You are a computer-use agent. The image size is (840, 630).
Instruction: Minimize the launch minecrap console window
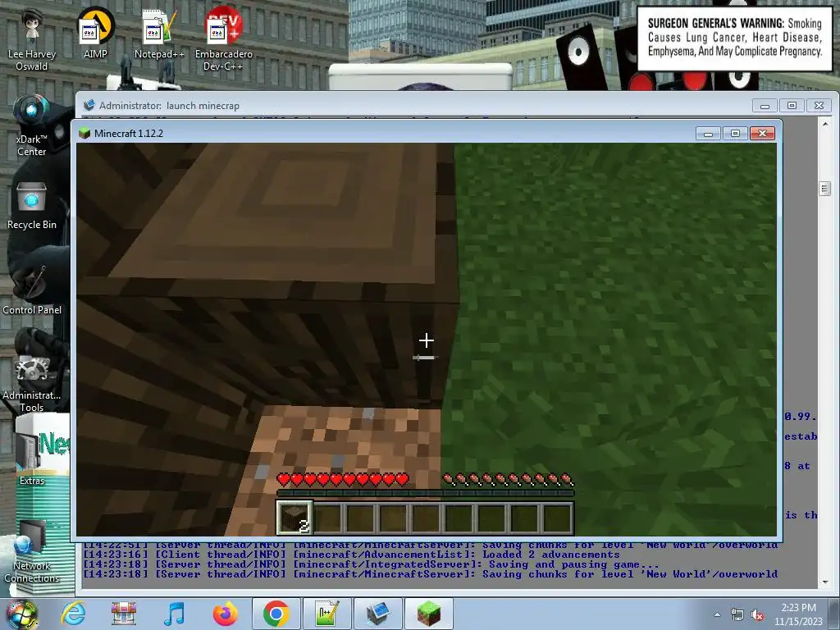(x=765, y=106)
